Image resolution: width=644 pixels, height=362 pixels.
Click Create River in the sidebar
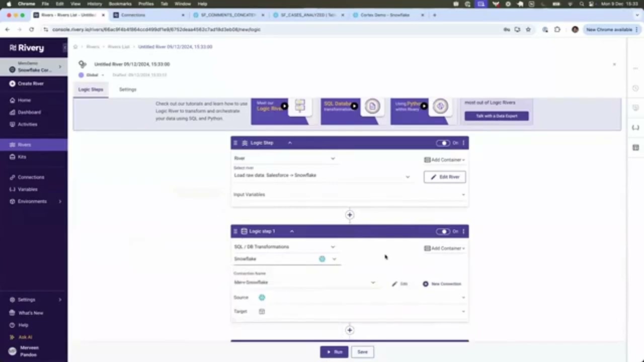coord(31,83)
